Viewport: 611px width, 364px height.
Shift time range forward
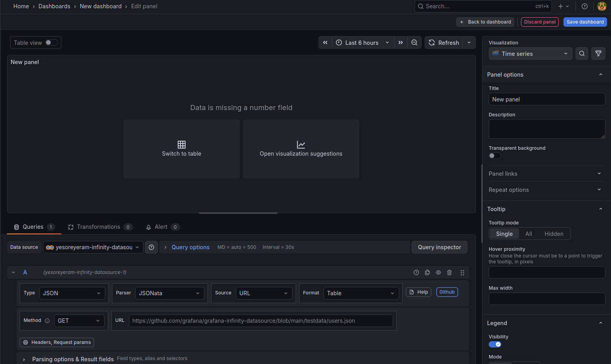tap(400, 42)
